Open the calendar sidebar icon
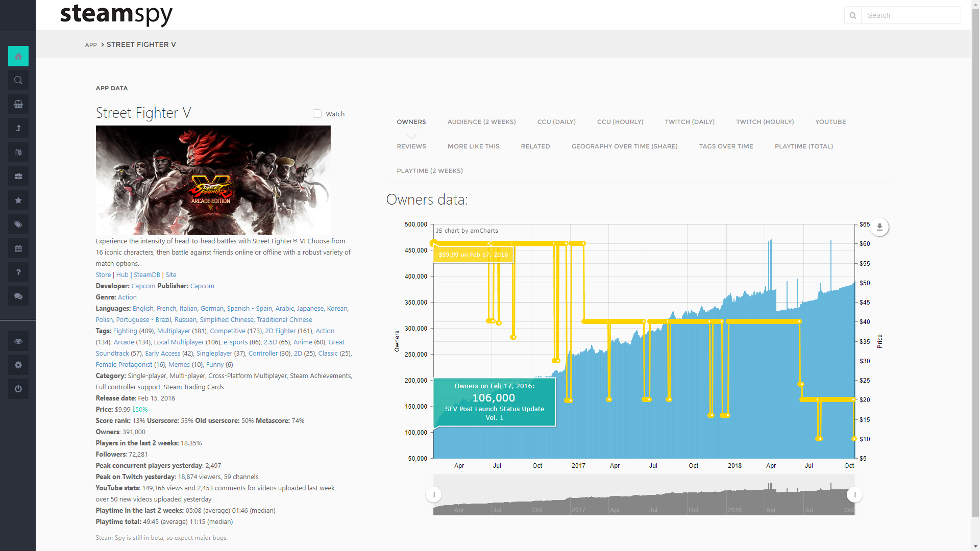 18,248
